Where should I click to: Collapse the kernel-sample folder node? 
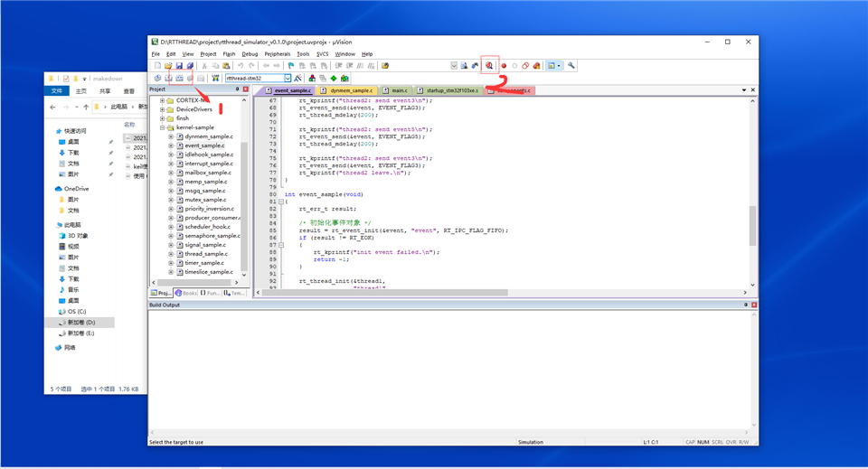pyautogui.click(x=162, y=127)
